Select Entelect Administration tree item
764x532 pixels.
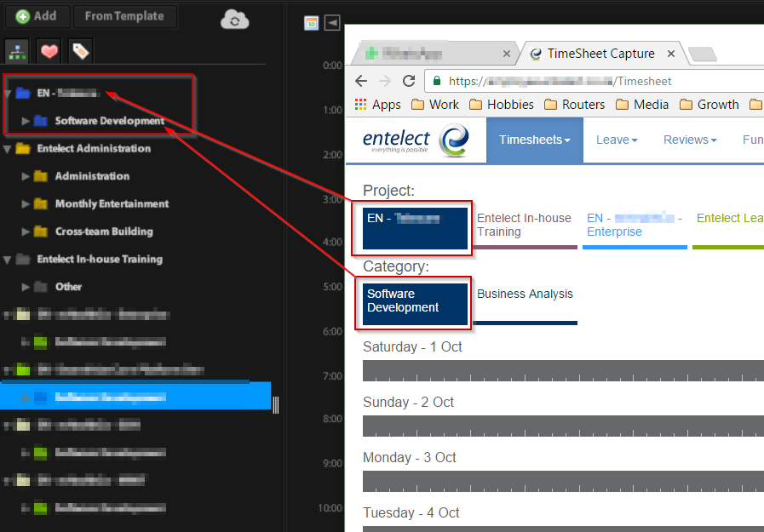coord(94,148)
